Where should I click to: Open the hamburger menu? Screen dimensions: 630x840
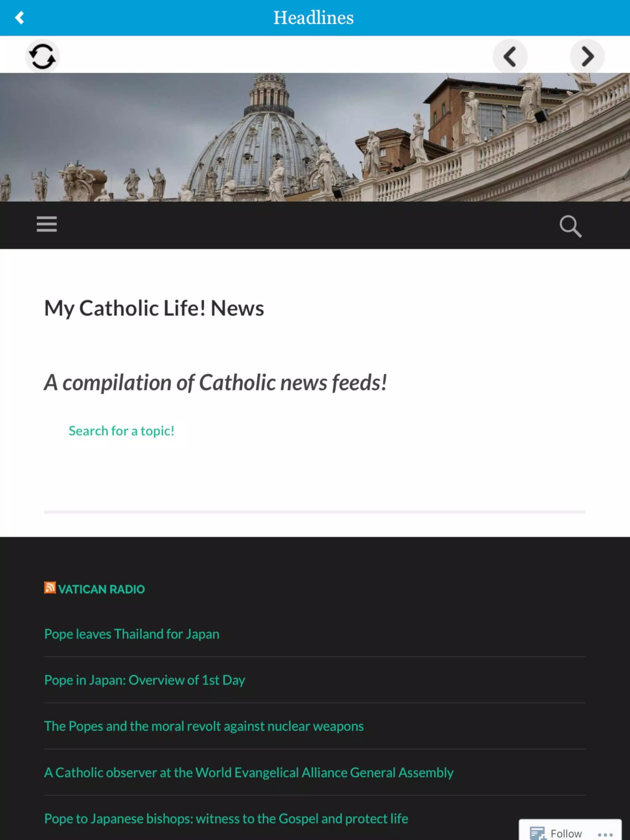point(47,224)
